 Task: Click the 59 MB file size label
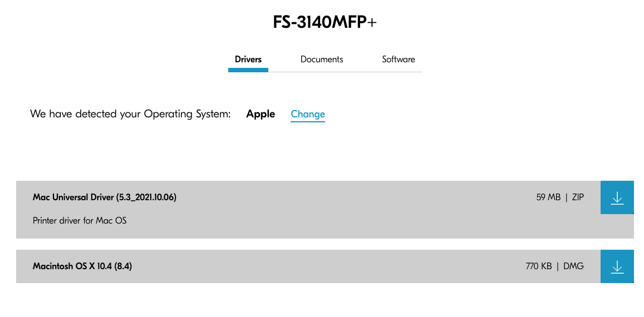[548, 197]
